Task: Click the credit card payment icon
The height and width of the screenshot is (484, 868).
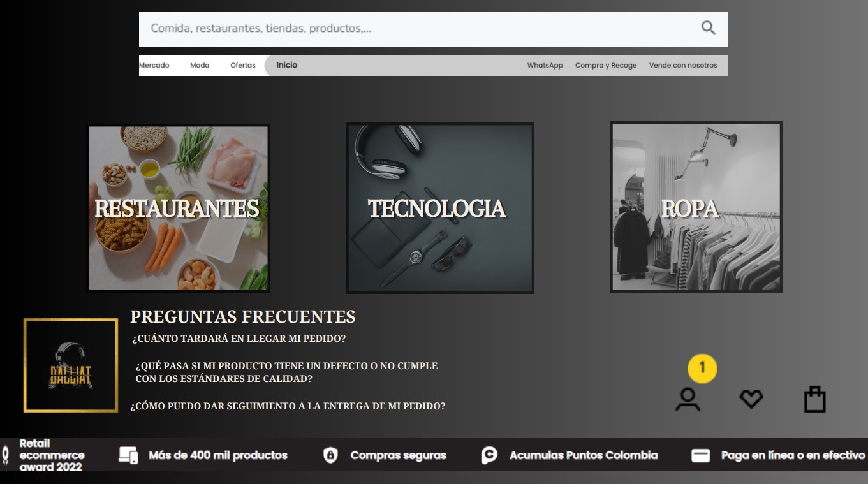Action: 701,455
